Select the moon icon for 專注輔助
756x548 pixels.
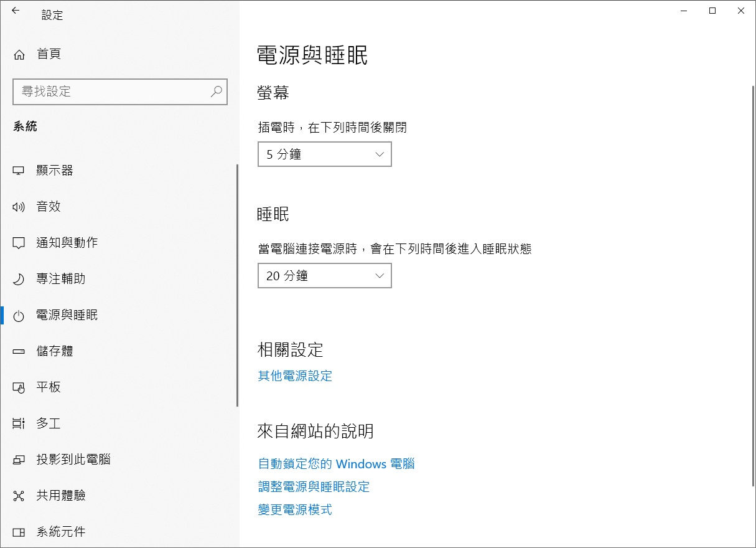point(19,279)
